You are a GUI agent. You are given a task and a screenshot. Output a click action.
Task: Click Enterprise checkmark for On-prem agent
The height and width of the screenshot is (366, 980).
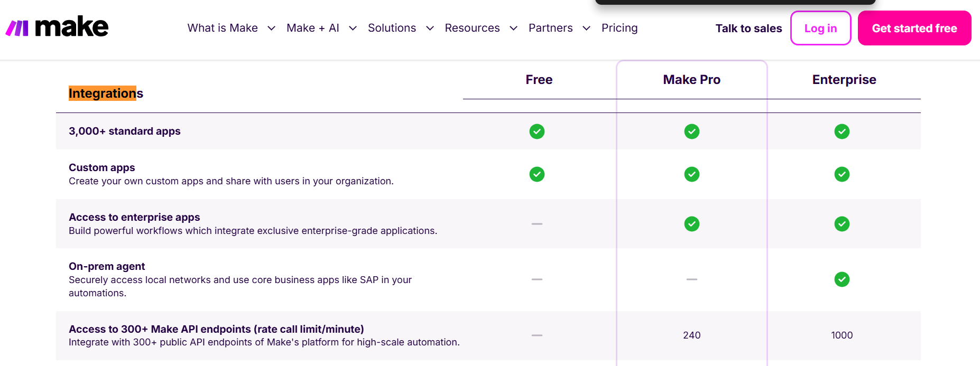pos(842,279)
